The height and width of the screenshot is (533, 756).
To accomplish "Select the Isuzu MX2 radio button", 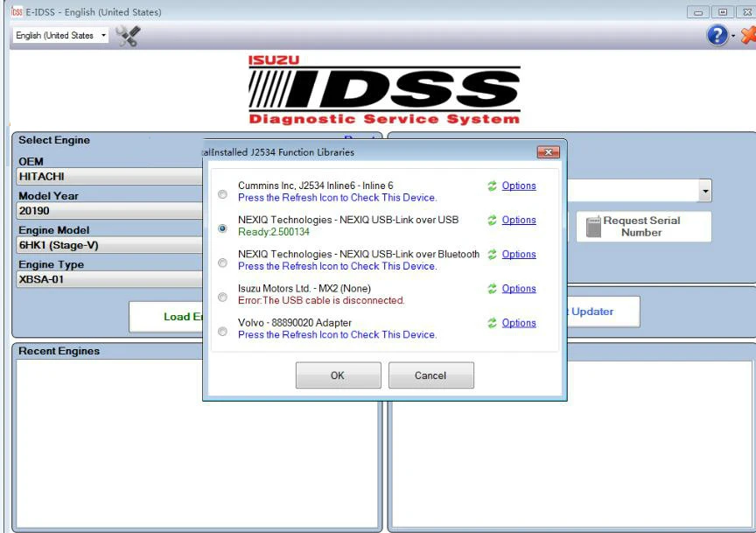I will [x=222, y=297].
